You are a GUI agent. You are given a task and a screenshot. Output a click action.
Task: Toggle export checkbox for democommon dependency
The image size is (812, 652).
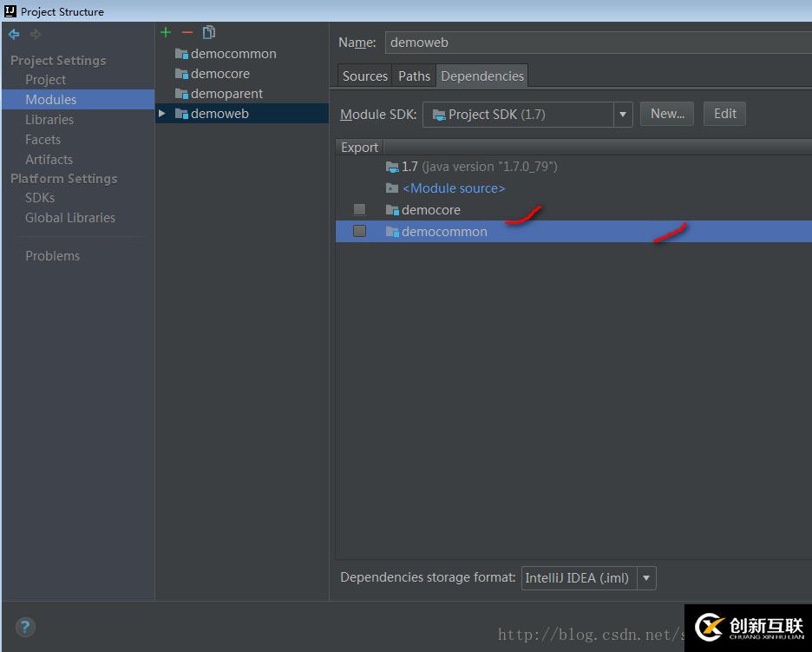point(359,231)
